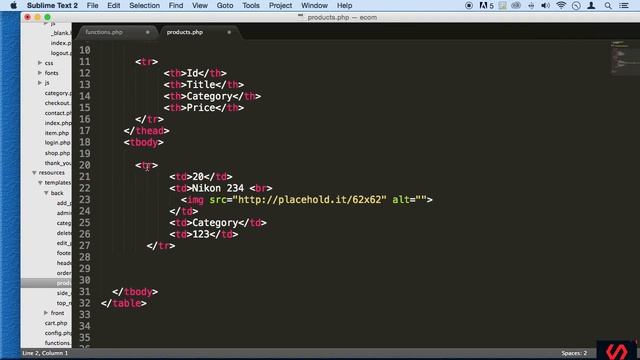Open the View menu
The image size is (640, 360).
click(x=200, y=6)
